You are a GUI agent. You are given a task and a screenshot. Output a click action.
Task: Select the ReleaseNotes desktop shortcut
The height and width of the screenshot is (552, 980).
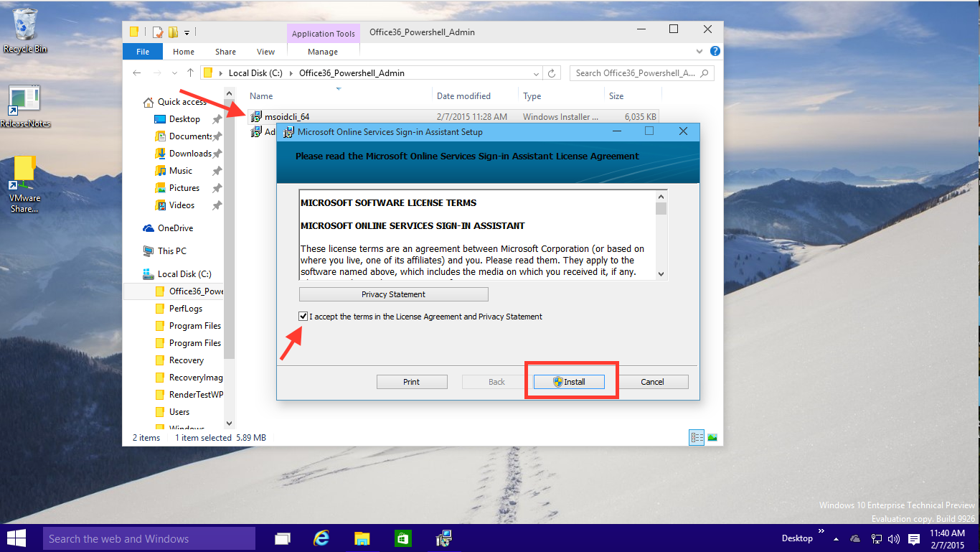pos(25,106)
